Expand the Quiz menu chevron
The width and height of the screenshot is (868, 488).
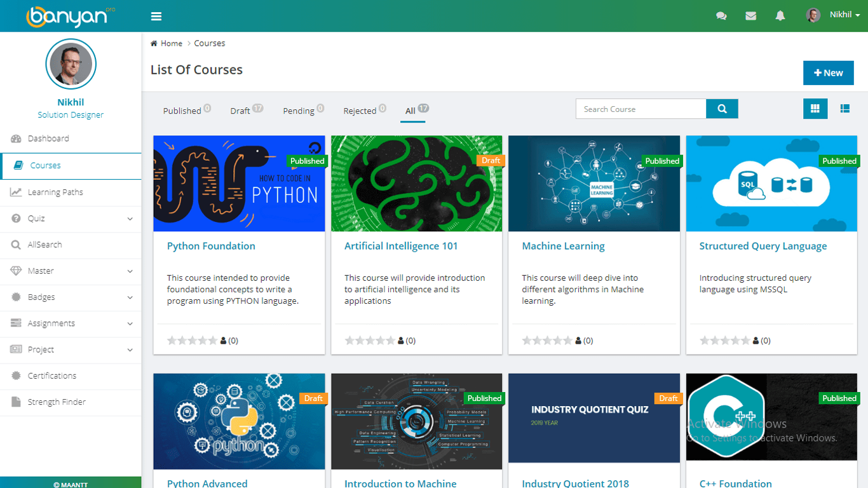(x=130, y=219)
